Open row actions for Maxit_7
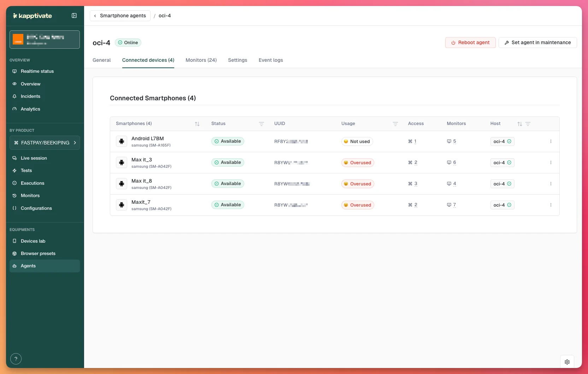The width and height of the screenshot is (588, 374). [551, 205]
